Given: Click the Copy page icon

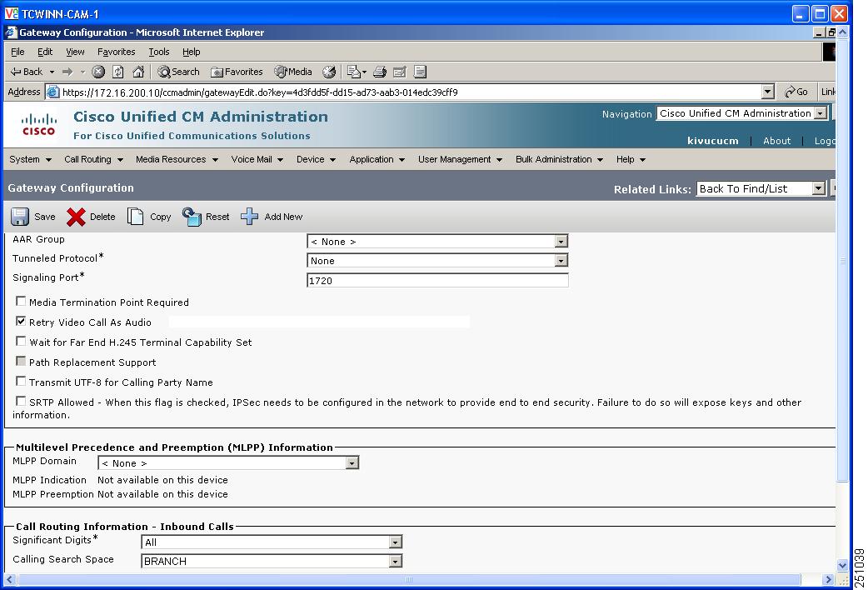Looking at the screenshot, I should tap(135, 217).
